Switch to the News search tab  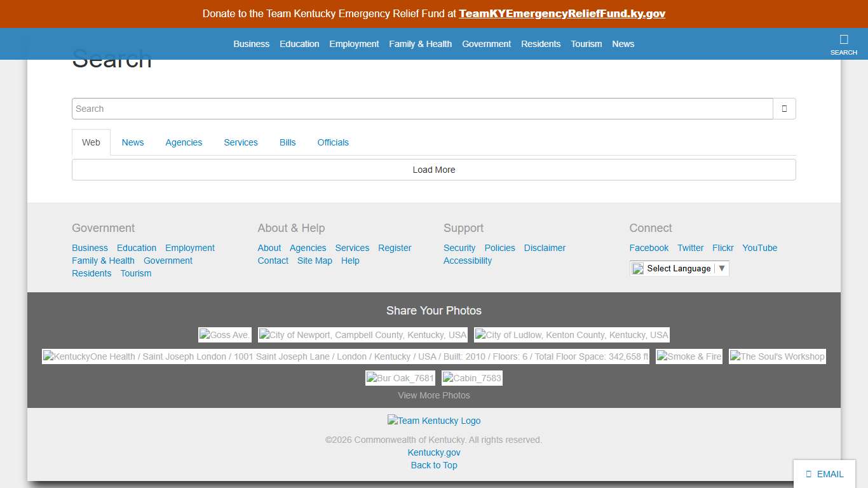pyautogui.click(x=133, y=142)
